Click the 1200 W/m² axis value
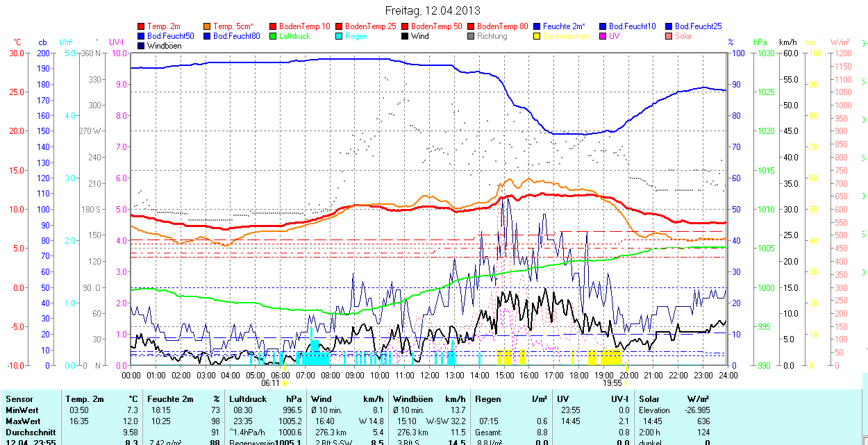This screenshot has height=445, width=868. tap(842, 53)
